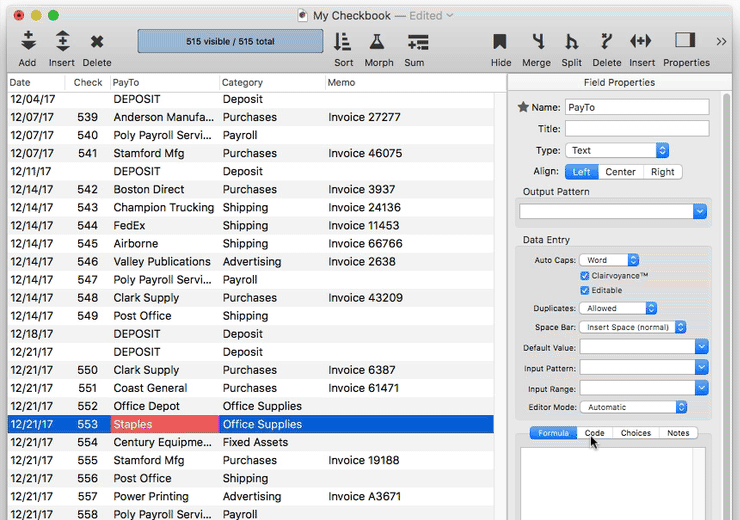Image resolution: width=740 pixels, height=520 pixels.
Task: Click the PayTo column header
Action: coord(165,83)
